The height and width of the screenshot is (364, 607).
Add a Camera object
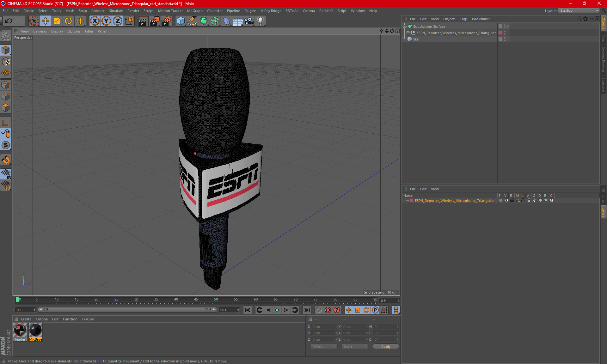pos(249,21)
